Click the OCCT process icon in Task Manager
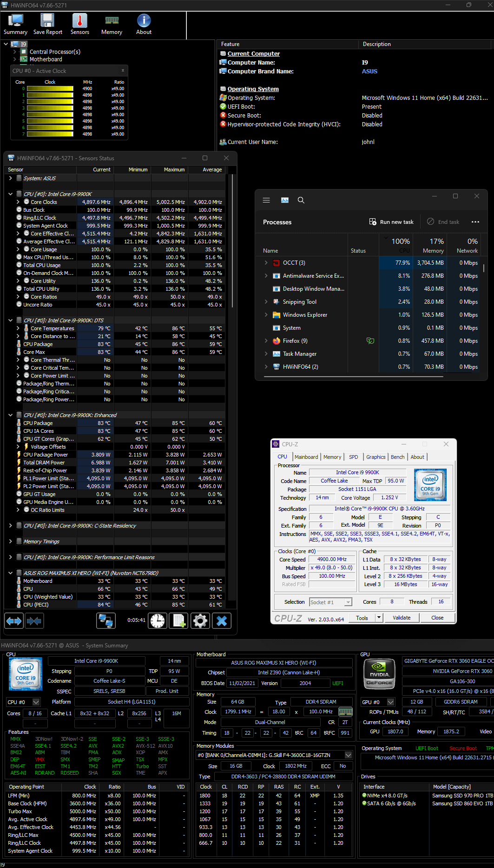The height and width of the screenshot is (868, 494). pos(277,263)
